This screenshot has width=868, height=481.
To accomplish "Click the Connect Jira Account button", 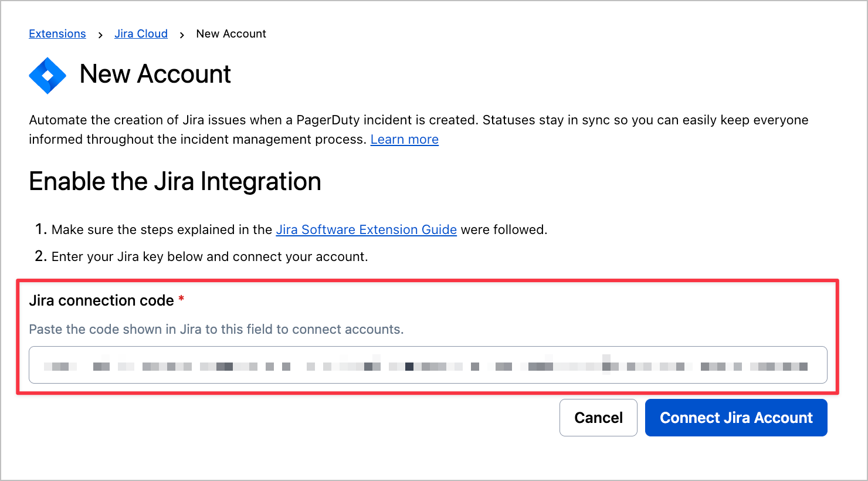I will point(735,418).
